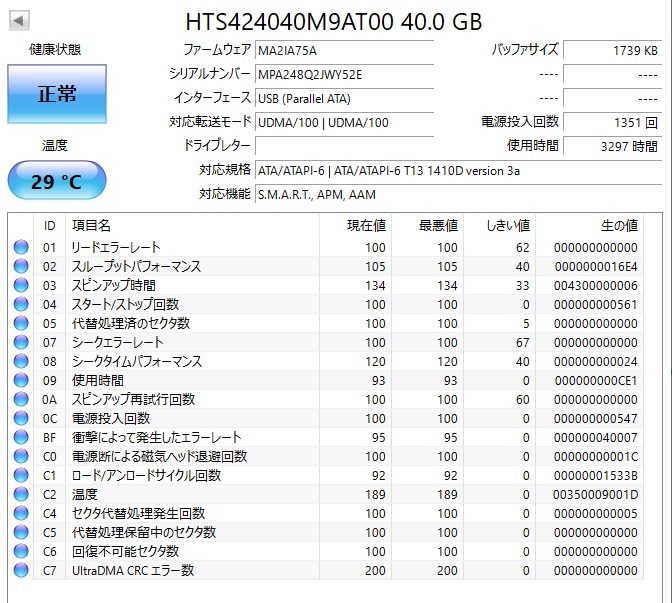The height and width of the screenshot is (603, 672).
Task: Click the buffer size value 1739 KB
Action: [x=612, y=51]
